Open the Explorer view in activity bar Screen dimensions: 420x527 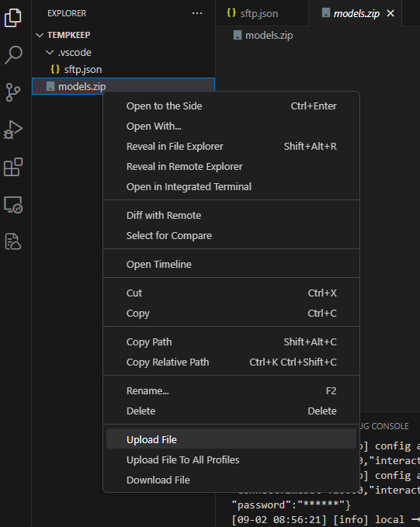coord(13,18)
